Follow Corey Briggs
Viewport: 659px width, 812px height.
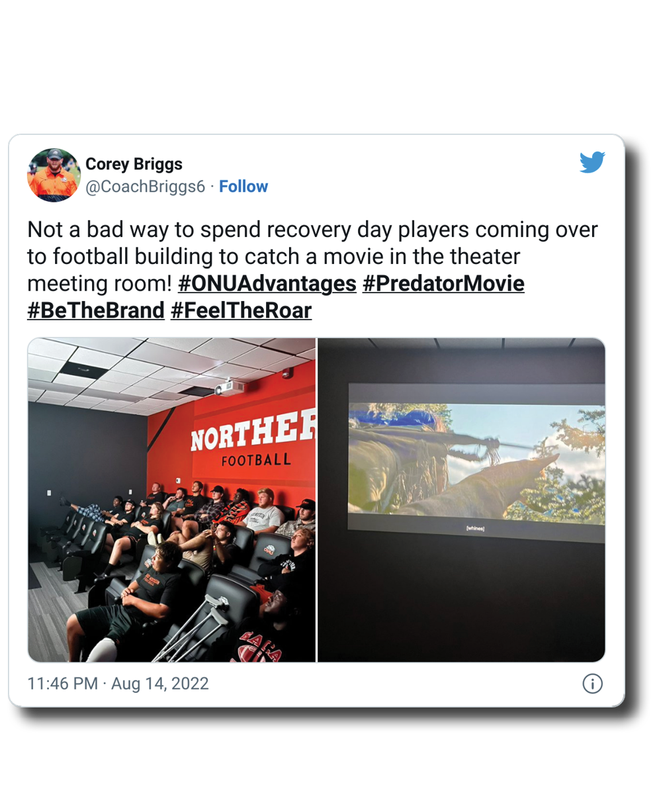[243, 187]
